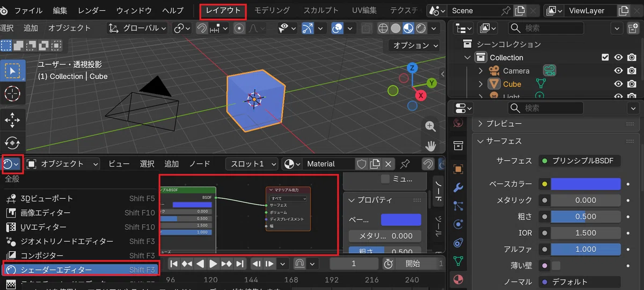Toggle X-ray mode in the viewport header

(367, 28)
